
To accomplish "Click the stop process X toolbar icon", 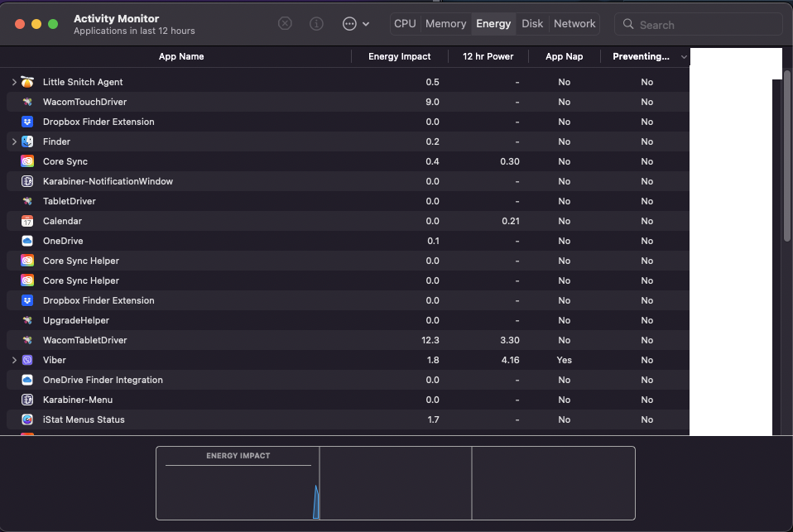I will (286, 24).
